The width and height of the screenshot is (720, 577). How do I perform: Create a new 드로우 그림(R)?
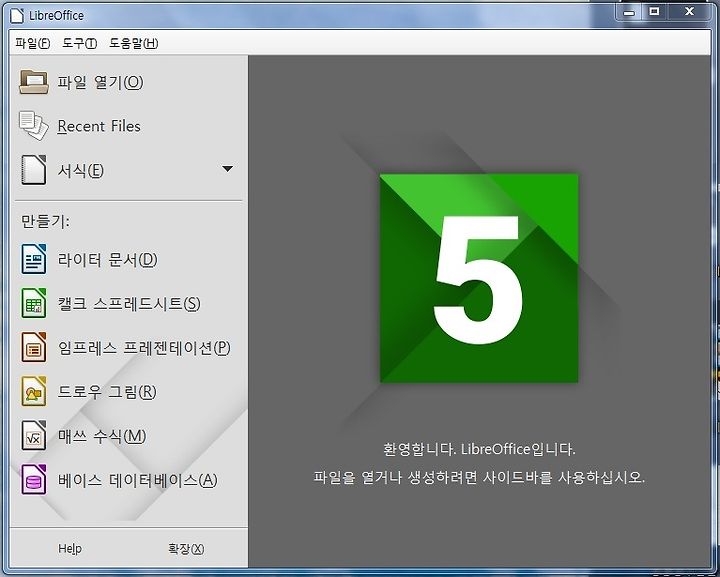[107, 392]
